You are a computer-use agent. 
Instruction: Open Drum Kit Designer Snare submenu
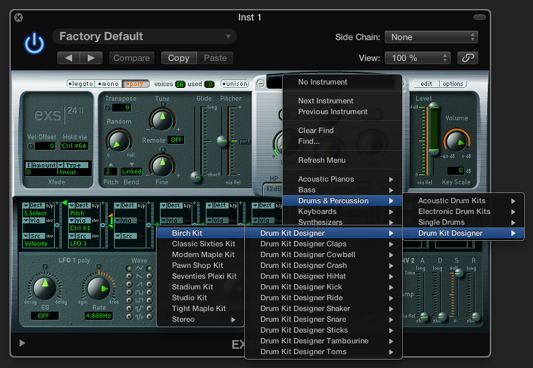323,319
